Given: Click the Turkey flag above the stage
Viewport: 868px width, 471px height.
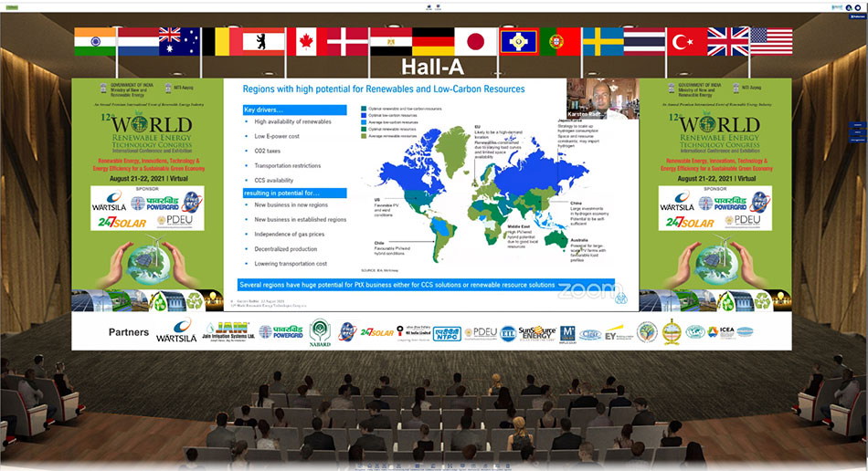Looking at the screenshot, I should pyautogui.click(x=687, y=41).
